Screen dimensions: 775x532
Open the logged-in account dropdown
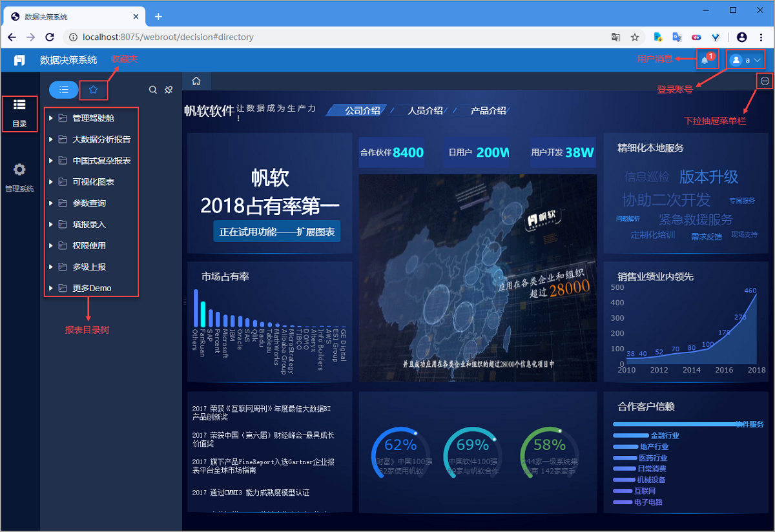pos(746,60)
